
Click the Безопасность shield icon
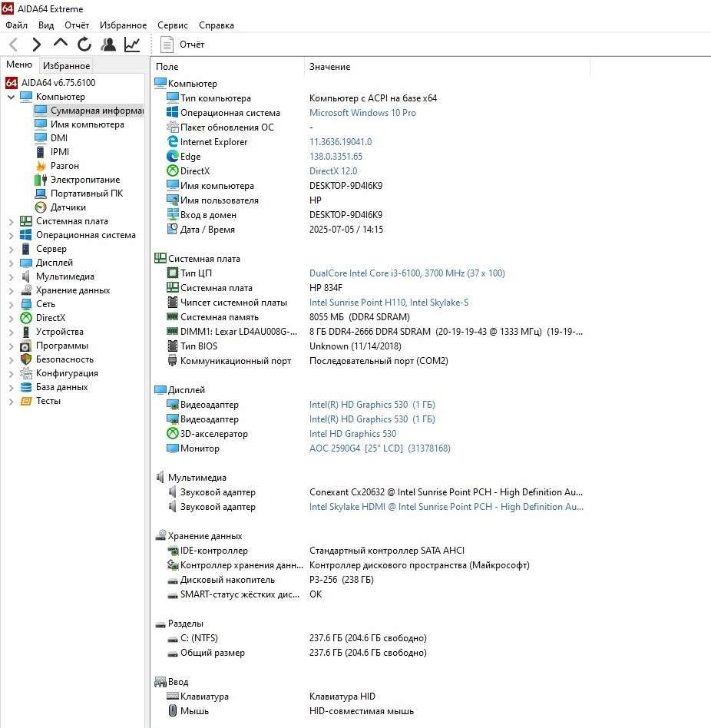26,359
